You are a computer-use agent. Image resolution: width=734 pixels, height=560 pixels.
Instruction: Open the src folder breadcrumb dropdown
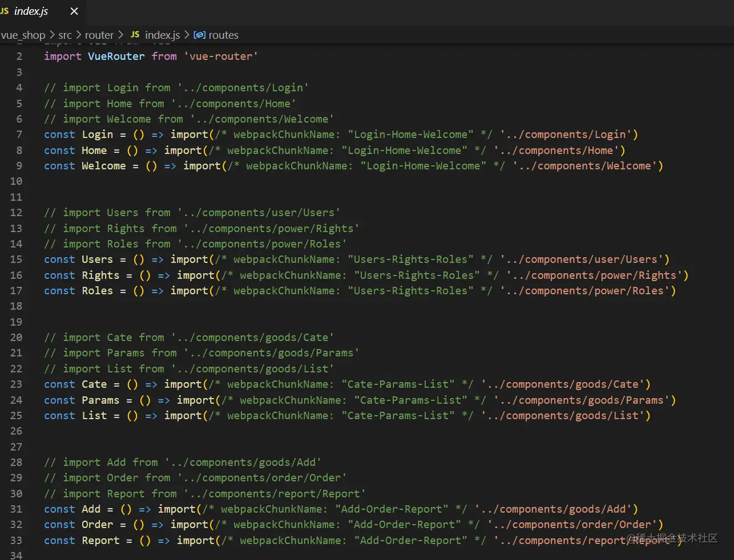pyautogui.click(x=65, y=35)
